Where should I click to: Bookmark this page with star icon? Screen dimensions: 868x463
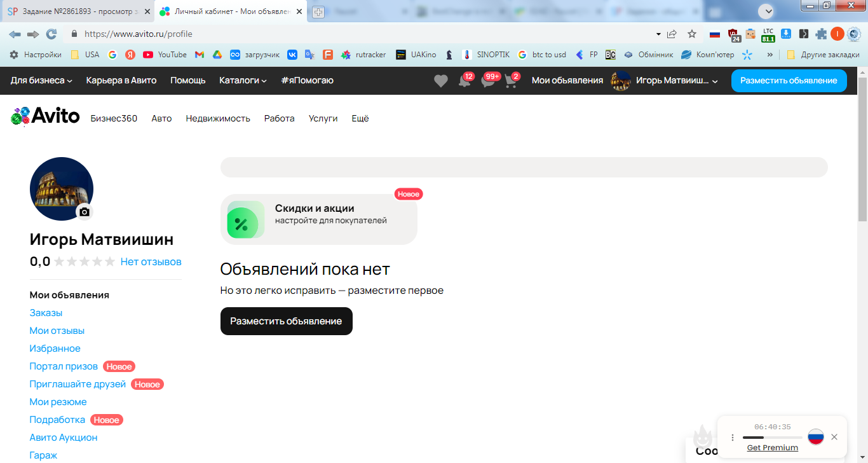(x=692, y=34)
